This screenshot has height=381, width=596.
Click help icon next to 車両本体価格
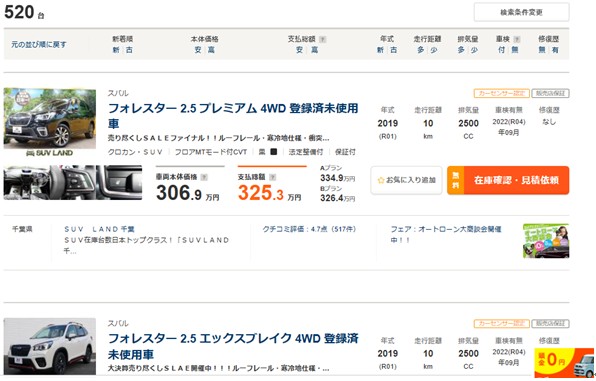(x=204, y=177)
